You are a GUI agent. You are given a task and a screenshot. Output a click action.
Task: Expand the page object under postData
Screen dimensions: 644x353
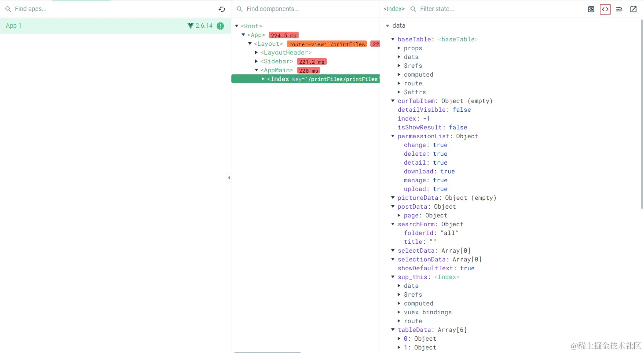tap(399, 215)
